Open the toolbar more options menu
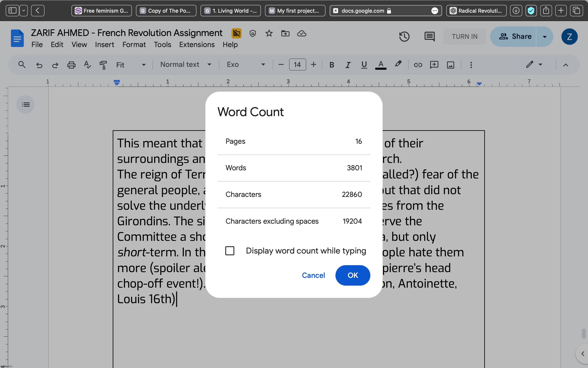The width and height of the screenshot is (588, 368). (x=471, y=65)
